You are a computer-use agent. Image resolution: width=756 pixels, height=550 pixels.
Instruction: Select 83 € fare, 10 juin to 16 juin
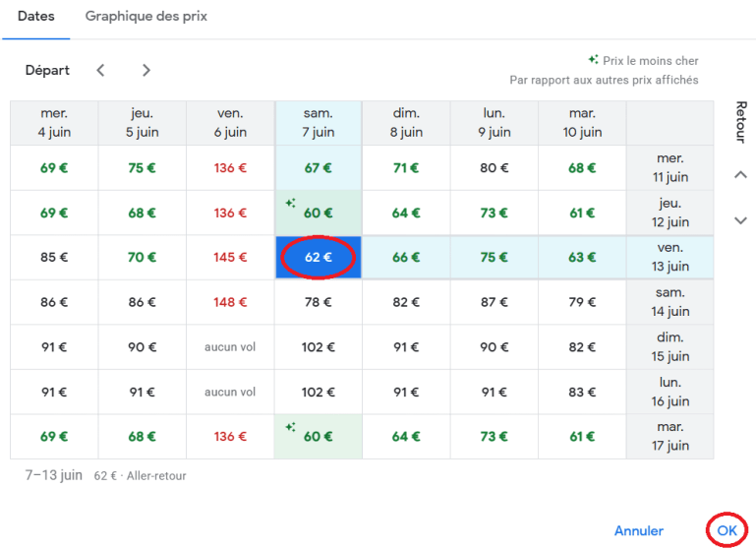click(582, 392)
